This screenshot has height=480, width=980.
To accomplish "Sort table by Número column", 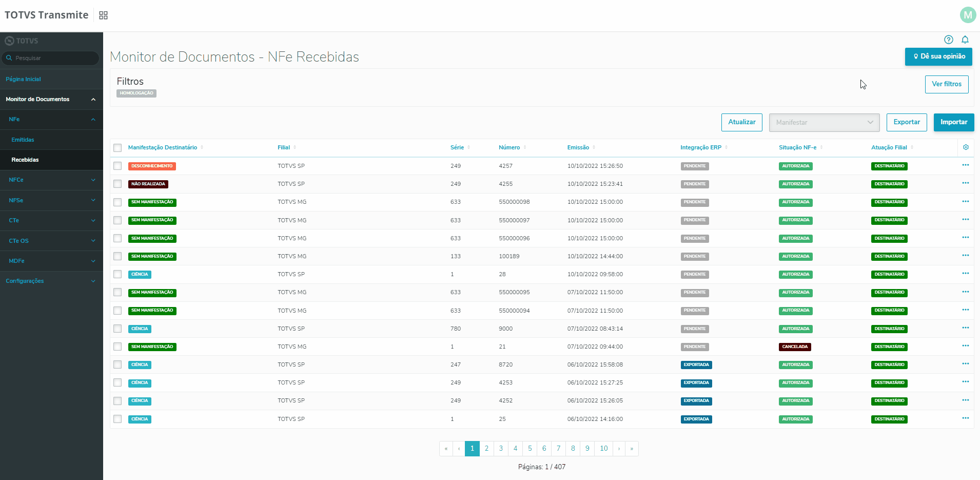I will coord(513,147).
